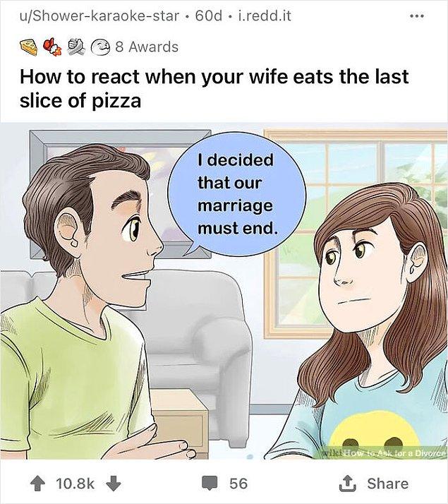
Task: Open the comments speech bubble icon
Action: 210,484
